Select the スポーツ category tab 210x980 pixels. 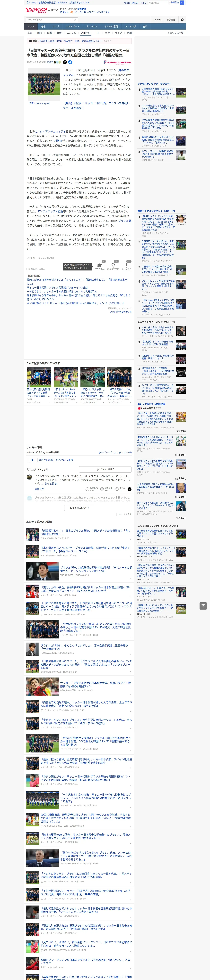click(x=85, y=33)
